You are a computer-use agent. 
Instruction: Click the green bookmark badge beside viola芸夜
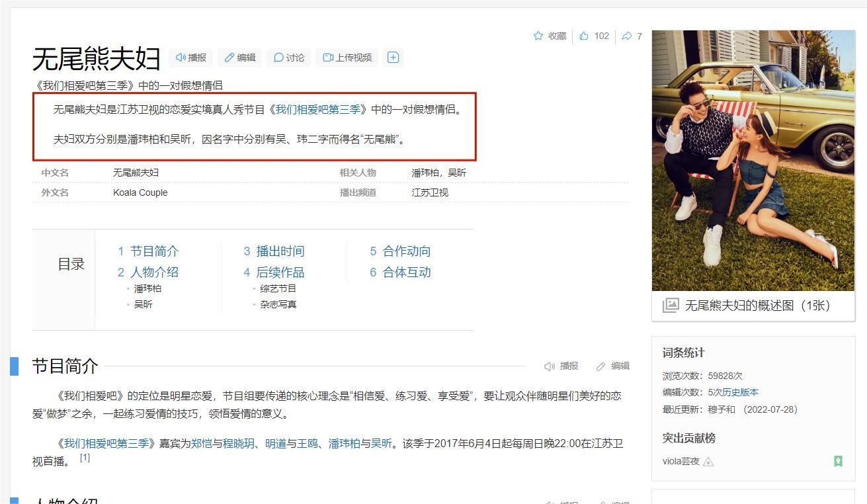838,461
